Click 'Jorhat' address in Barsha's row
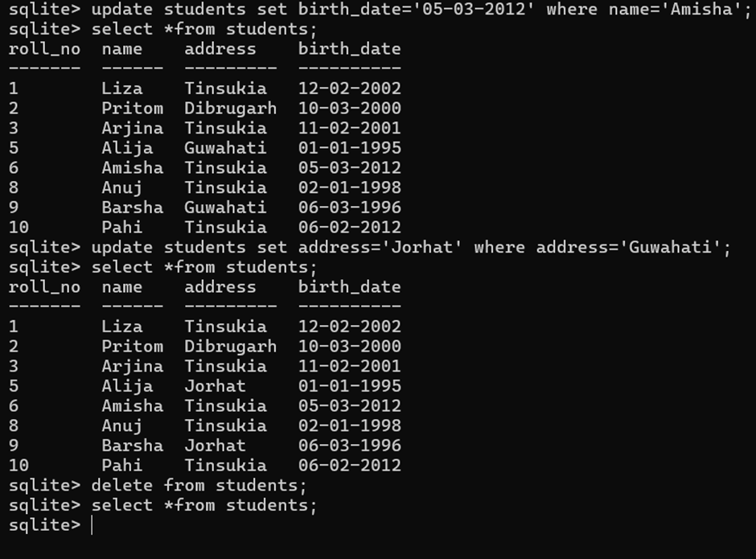 point(215,445)
